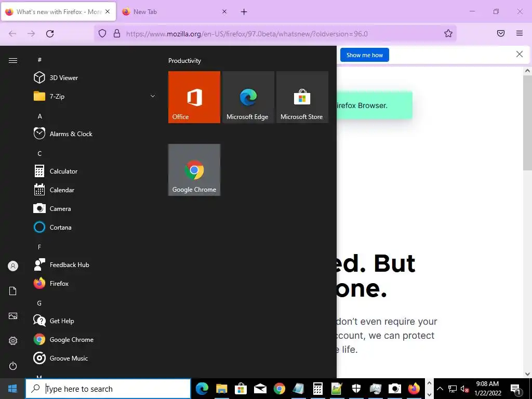The width and height of the screenshot is (532, 399).
Task: Open the tracking protection shield
Action: click(x=102, y=33)
